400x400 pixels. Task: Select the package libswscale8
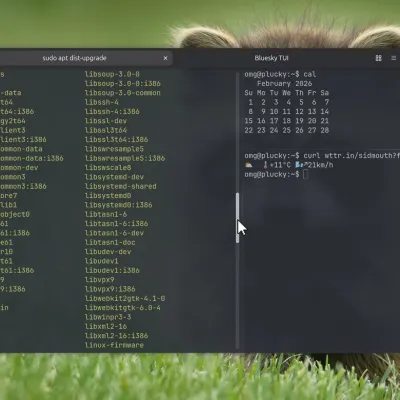pyautogui.click(x=108, y=168)
